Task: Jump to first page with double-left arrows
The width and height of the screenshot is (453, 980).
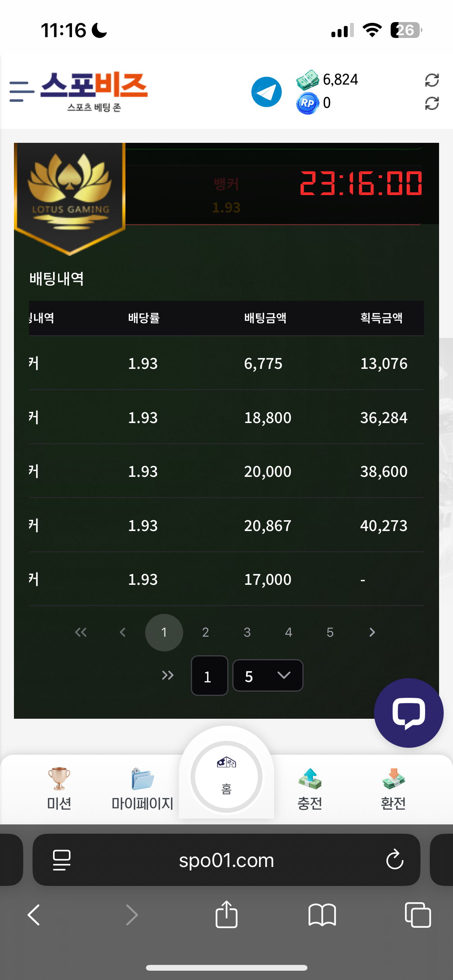Action: click(x=81, y=632)
